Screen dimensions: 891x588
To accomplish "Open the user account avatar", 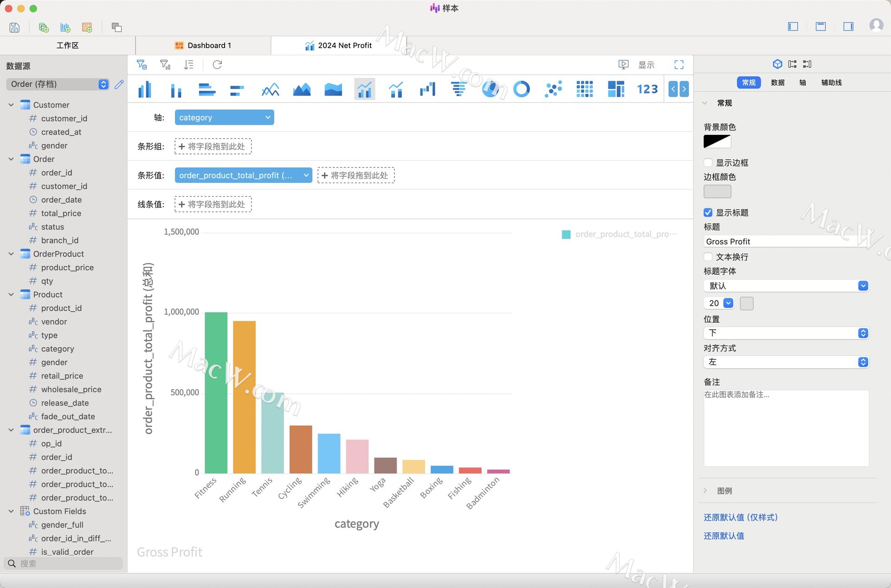I will [876, 25].
